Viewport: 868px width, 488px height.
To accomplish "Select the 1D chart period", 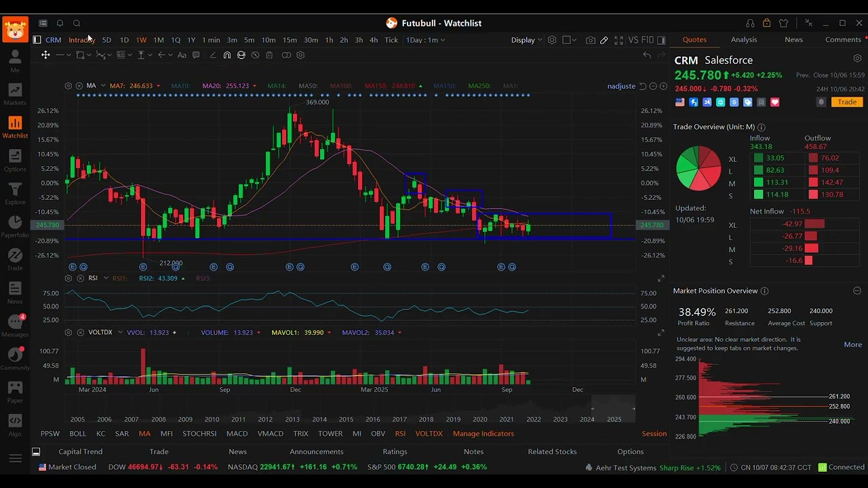I will pos(124,40).
